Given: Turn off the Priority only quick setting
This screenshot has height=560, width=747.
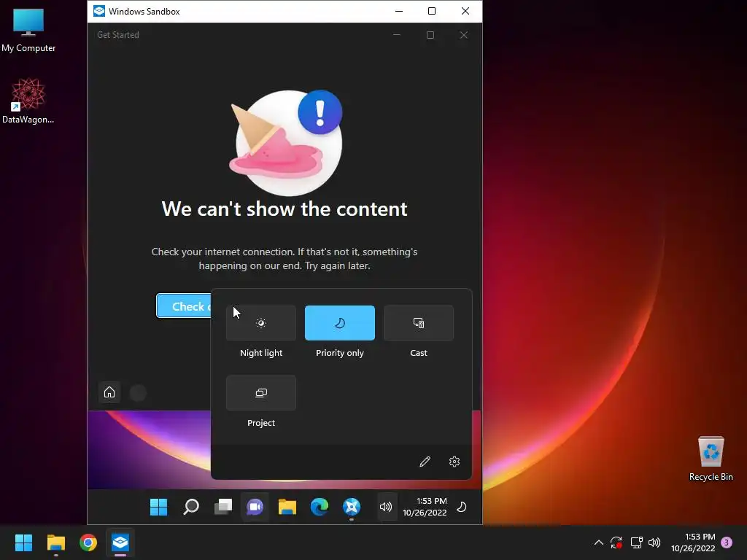Looking at the screenshot, I should tap(340, 323).
